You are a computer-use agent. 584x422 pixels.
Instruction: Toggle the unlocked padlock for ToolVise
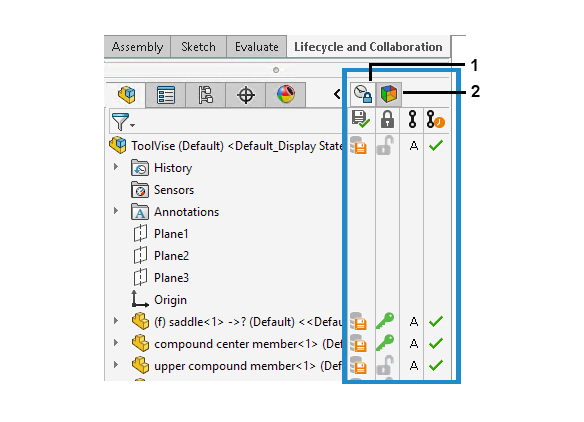(x=385, y=146)
